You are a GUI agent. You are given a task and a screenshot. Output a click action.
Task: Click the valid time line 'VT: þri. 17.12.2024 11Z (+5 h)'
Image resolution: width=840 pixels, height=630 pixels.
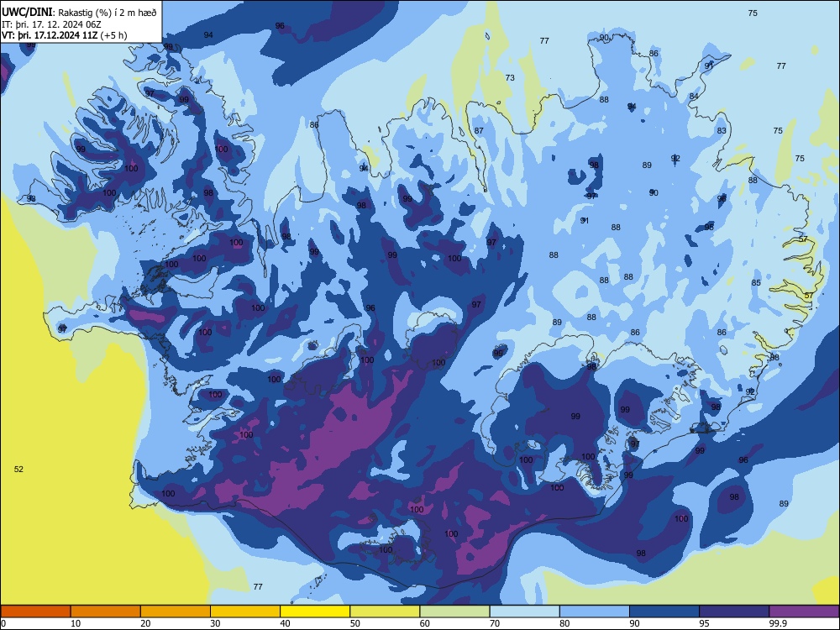coord(65,35)
